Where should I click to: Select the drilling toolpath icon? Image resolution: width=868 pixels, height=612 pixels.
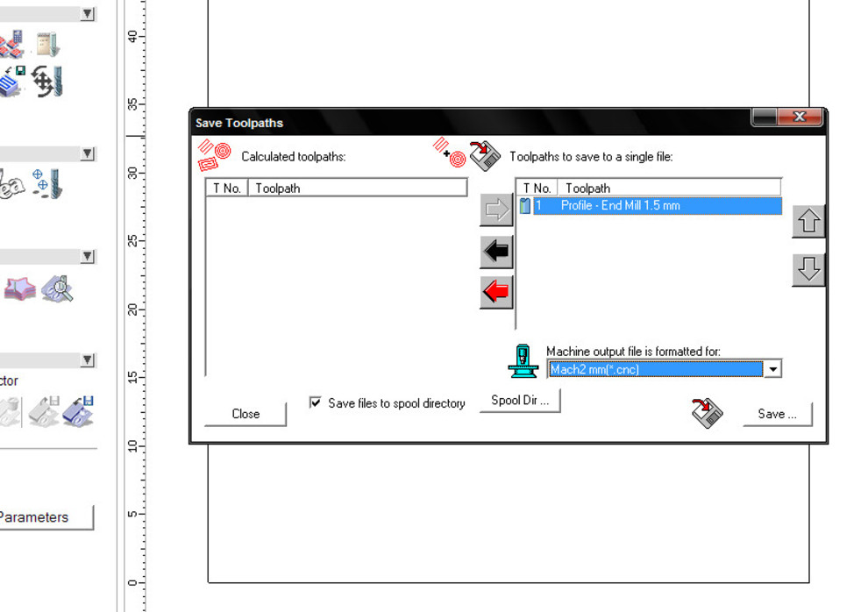tap(47, 184)
